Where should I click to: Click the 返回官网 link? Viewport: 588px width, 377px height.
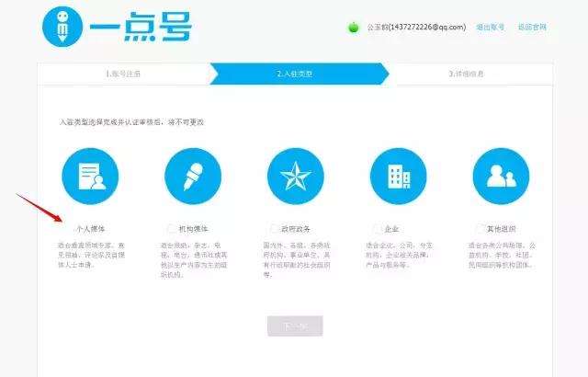[532, 27]
